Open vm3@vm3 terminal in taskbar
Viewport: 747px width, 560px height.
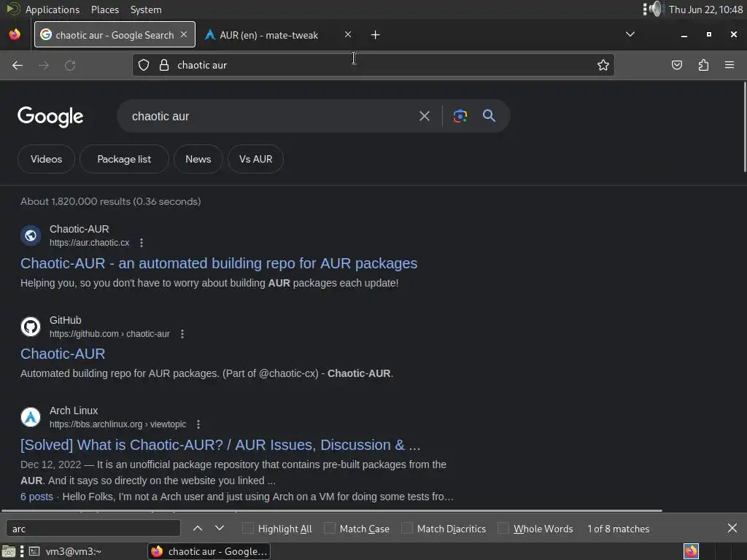pyautogui.click(x=65, y=551)
